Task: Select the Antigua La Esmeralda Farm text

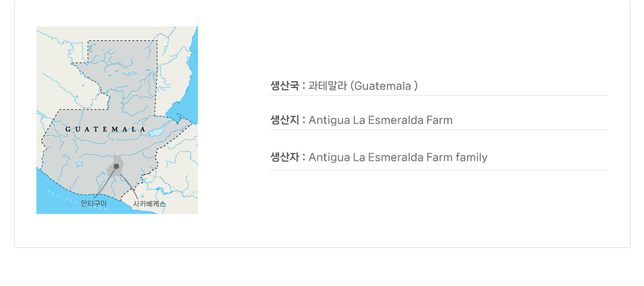Action: tap(380, 120)
